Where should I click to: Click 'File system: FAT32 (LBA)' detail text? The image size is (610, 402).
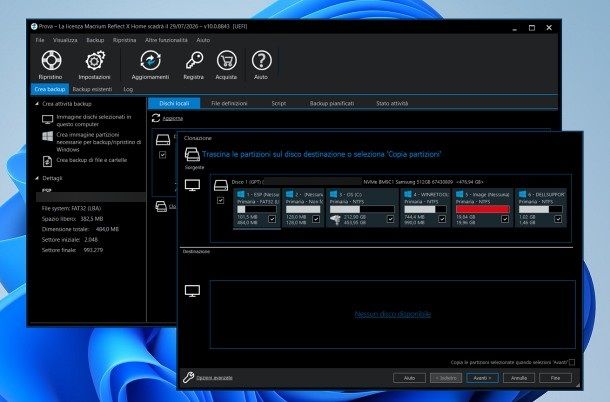click(71, 208)
